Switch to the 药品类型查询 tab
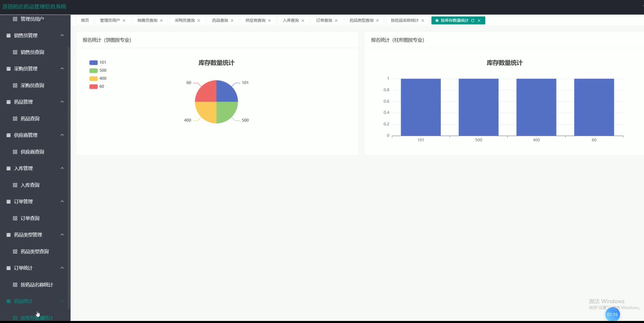The image size is (644, 323). [x=361, y=21]
